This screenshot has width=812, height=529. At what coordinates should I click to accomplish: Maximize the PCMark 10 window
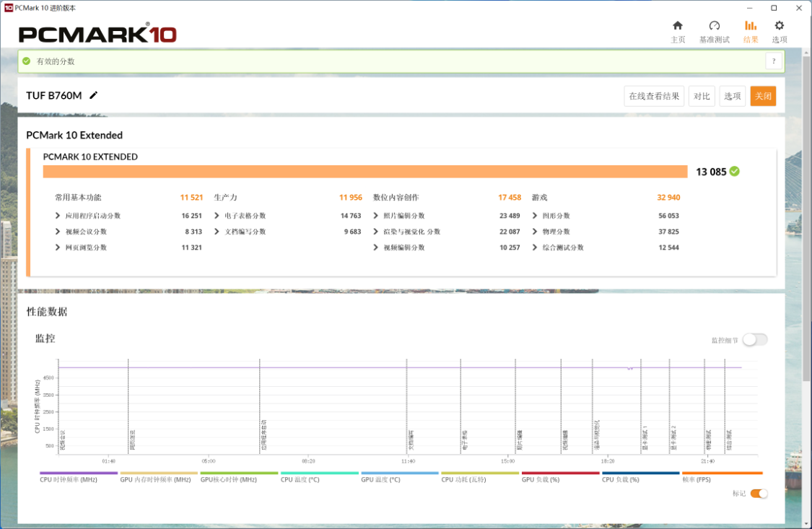click(774, 8)
